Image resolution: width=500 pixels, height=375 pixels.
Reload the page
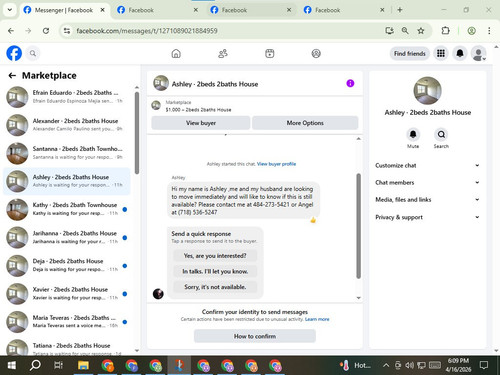pyautogui.click(x=46, y=31)
